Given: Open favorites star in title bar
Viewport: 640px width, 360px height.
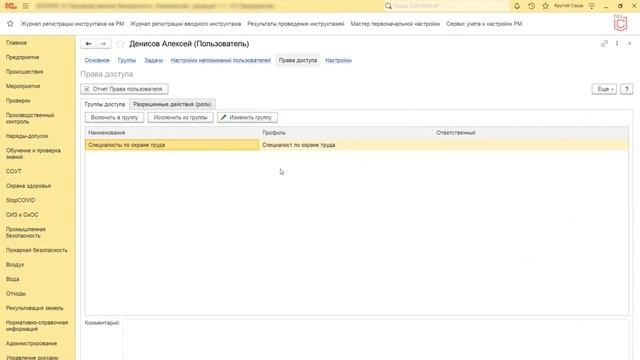Looking at the screenshot, I should tap(545, 6).
